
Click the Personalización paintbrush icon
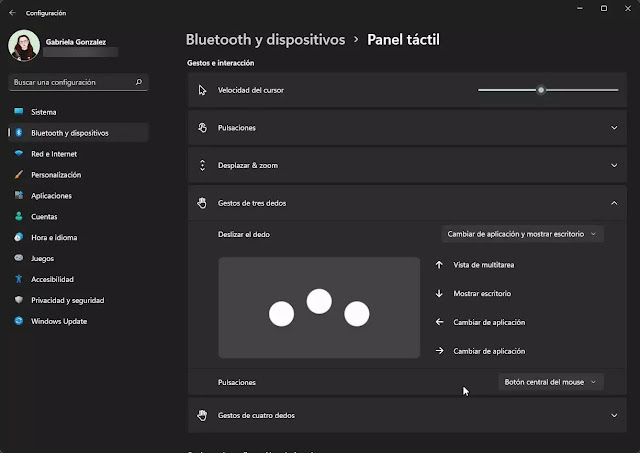click(19, 175)
